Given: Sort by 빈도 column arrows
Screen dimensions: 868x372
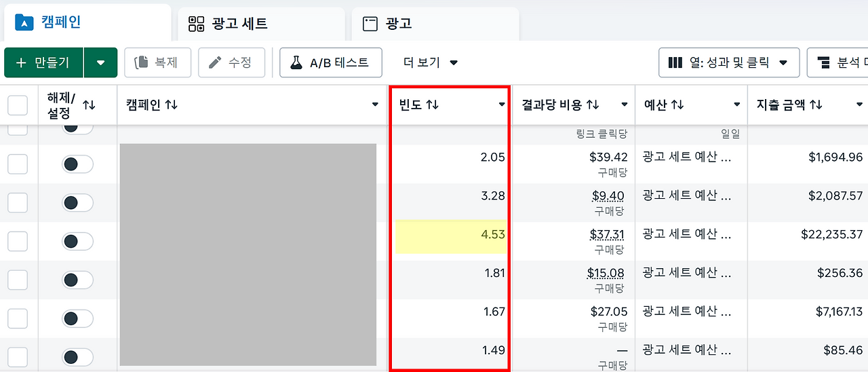Looking at the screenshot, I should [x=432, y=105].
